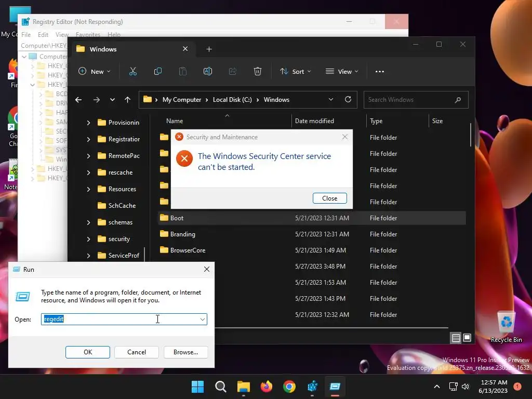
Task: Click the Copy icon in Explorer toolbar
Action: pos(158,71)
